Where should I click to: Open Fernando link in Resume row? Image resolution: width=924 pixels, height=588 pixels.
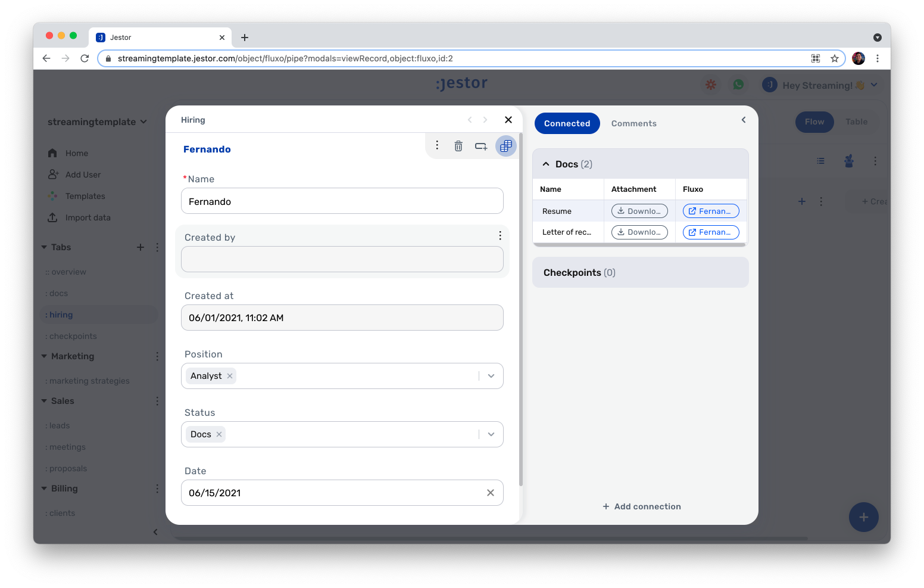(x=711, y=211)
